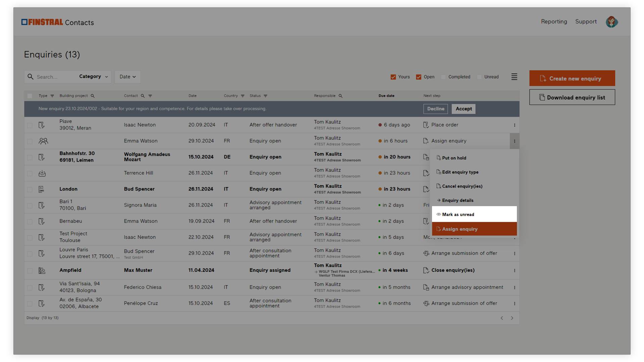Open the user profile avatar

[611, 22]
